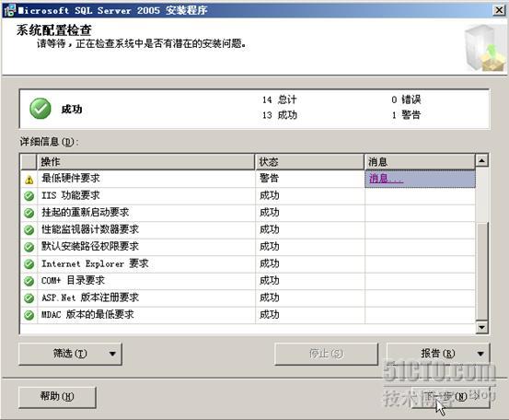Viewport: 509px width, 420px height.
Task: Click the 1 警告 warning count text
Action: point(406,115)
